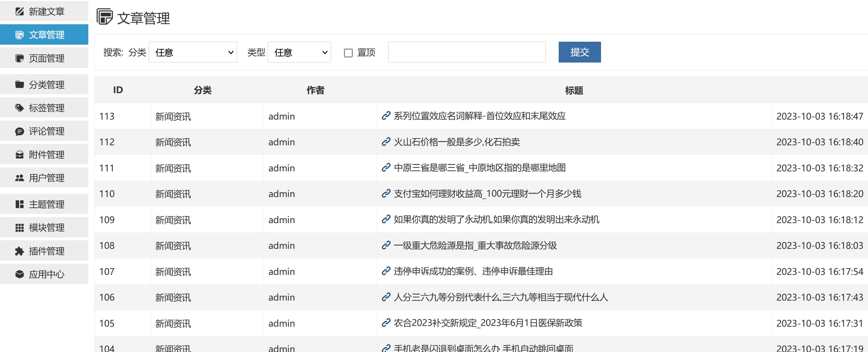Toggle the 置顶 checkbox
868x352 pixels.
click(x=348, y=53)
